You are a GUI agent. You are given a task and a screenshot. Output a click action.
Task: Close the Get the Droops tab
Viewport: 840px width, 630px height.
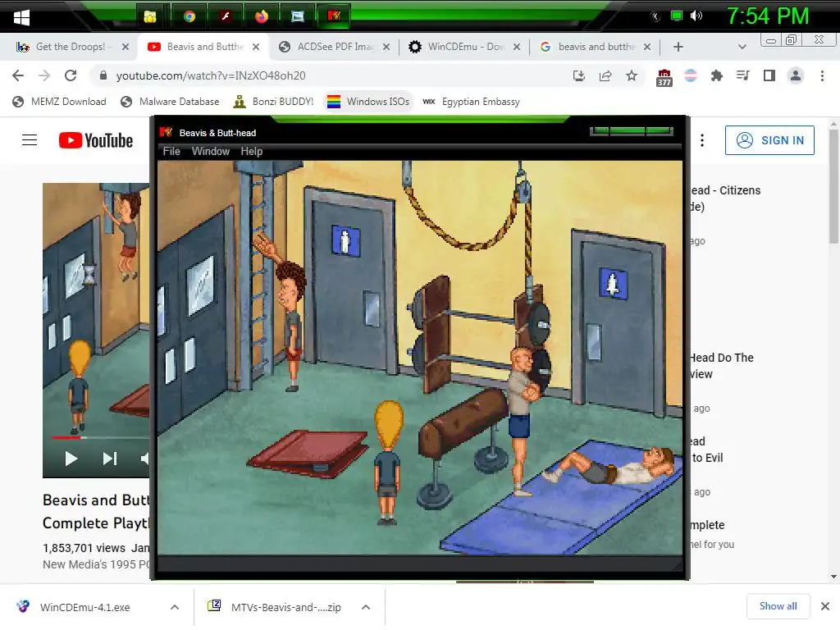[x=126, y=47]
